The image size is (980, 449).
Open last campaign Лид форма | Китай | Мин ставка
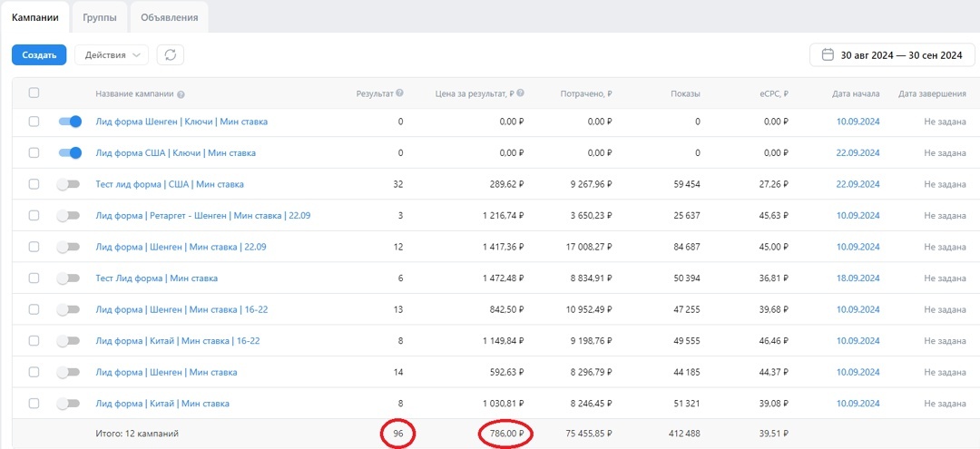pos(162,404)
